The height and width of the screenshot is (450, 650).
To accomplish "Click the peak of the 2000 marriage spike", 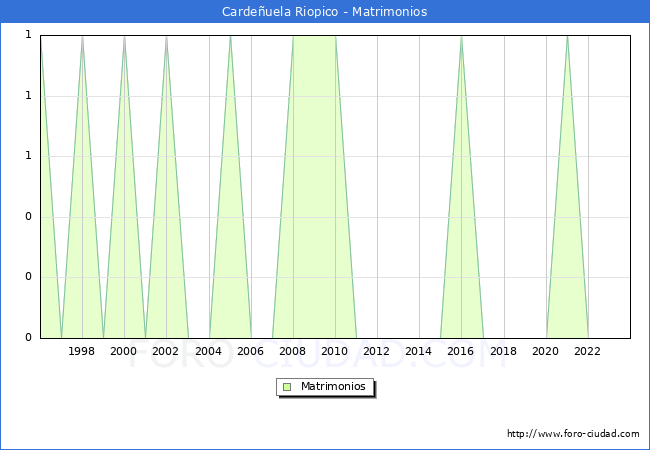I will pyautogui.click(x=124, y=37).
